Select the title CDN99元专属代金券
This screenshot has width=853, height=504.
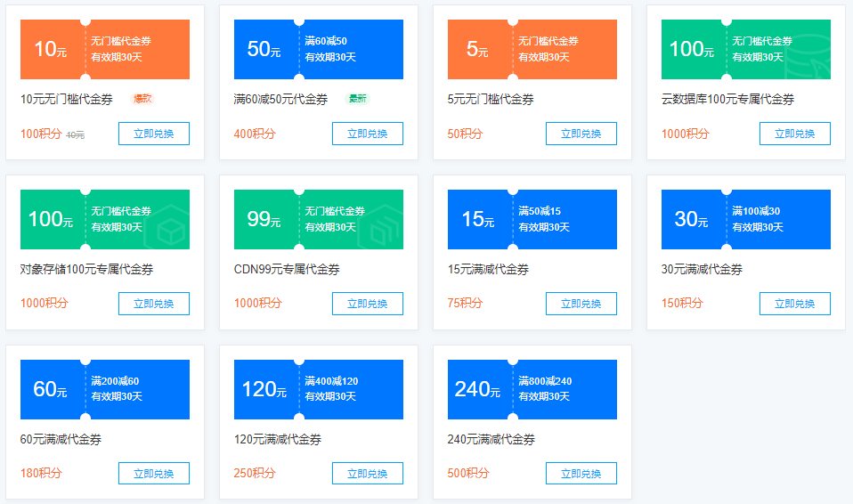pyautogui.click(x=287, y=269)
